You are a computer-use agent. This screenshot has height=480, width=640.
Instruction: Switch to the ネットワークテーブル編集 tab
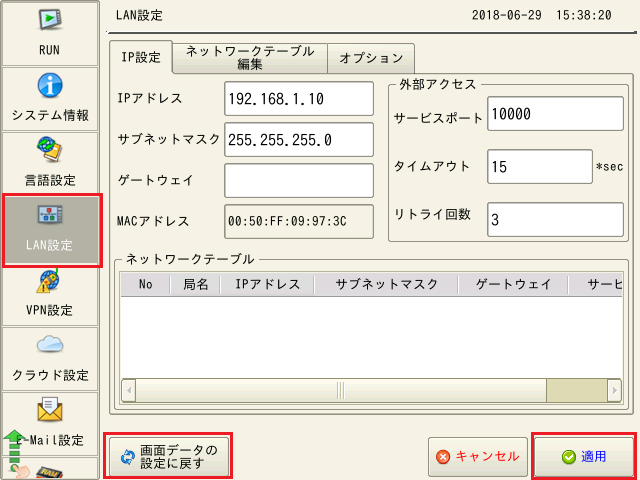[249, 57]
